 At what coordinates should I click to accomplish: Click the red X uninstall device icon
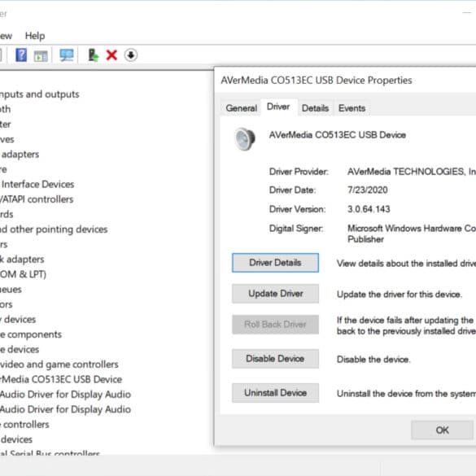click(x=111, y=55)
